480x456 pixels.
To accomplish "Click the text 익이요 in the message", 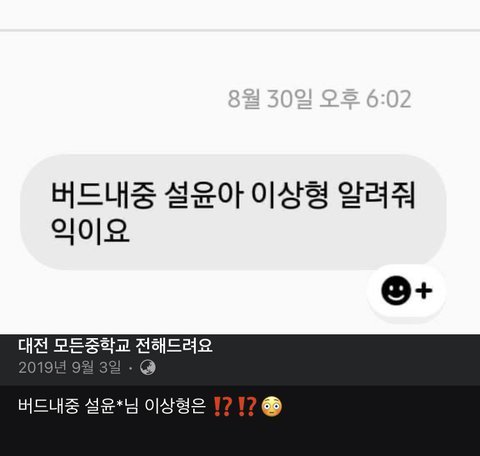I will (90, 230).
